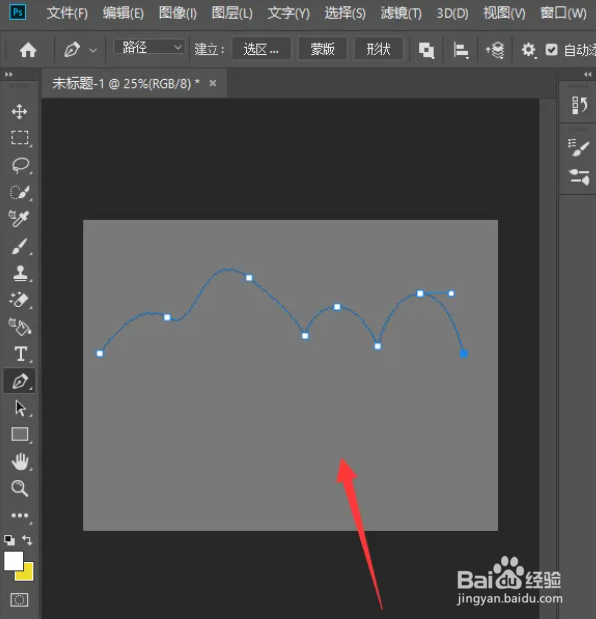The image size is (596, 619).
Task: Select the Eraser tool
Action: pyautogui.click(x=19, y=300)
